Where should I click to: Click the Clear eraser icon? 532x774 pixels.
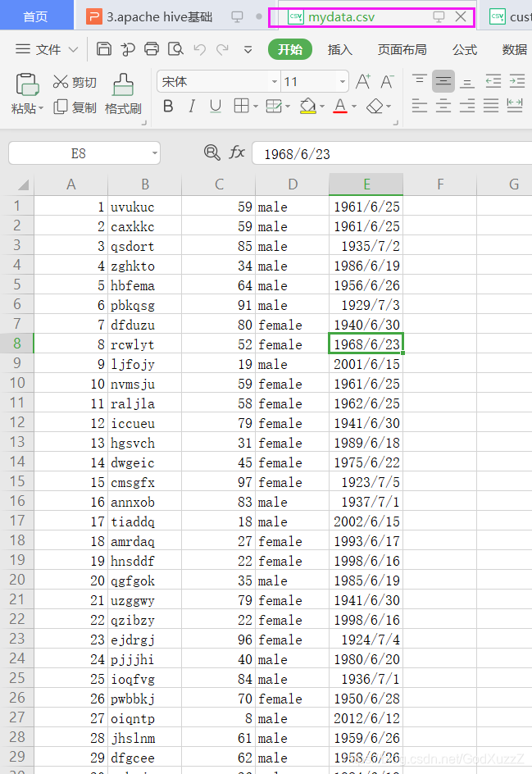point(375,106)
